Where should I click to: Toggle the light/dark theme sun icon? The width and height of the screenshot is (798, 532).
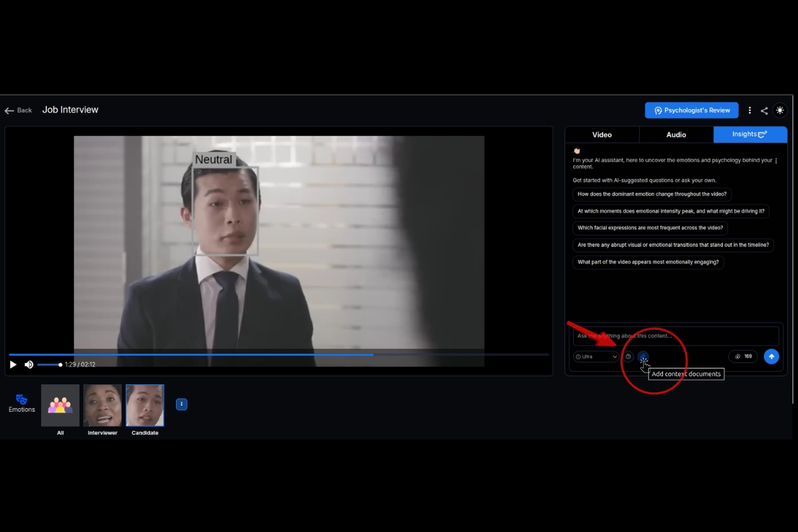coord(780,110)
